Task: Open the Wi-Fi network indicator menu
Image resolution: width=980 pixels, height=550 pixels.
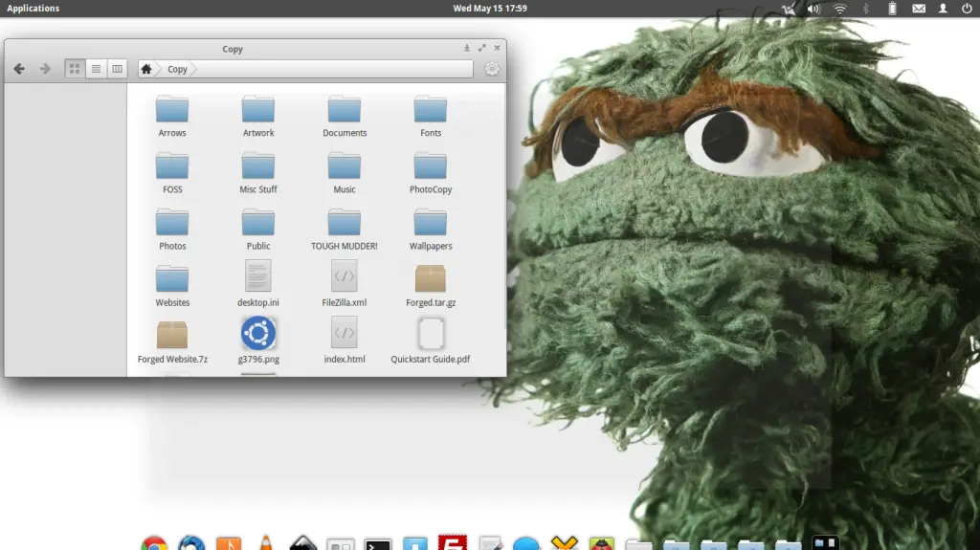Action: [x=839, y=9]
